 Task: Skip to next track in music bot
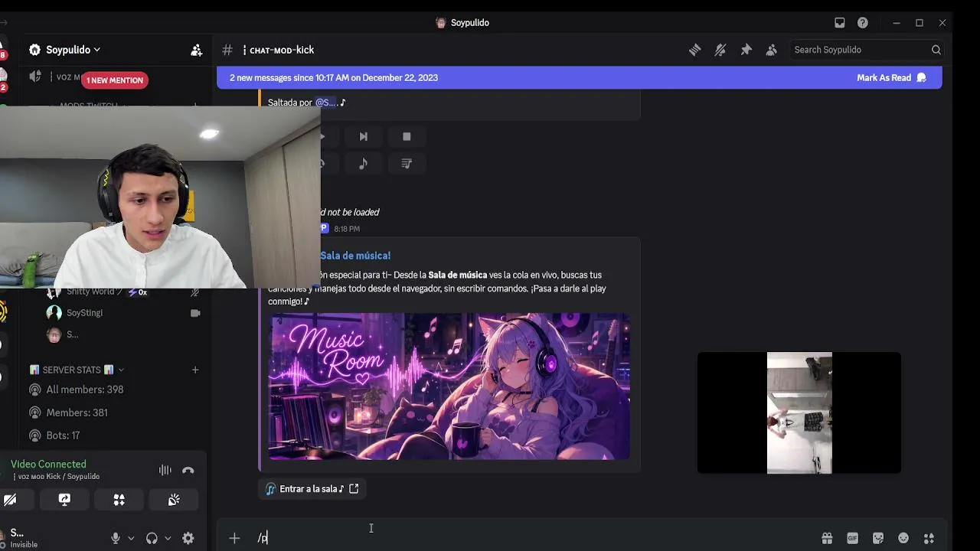(x=364, y=137)
